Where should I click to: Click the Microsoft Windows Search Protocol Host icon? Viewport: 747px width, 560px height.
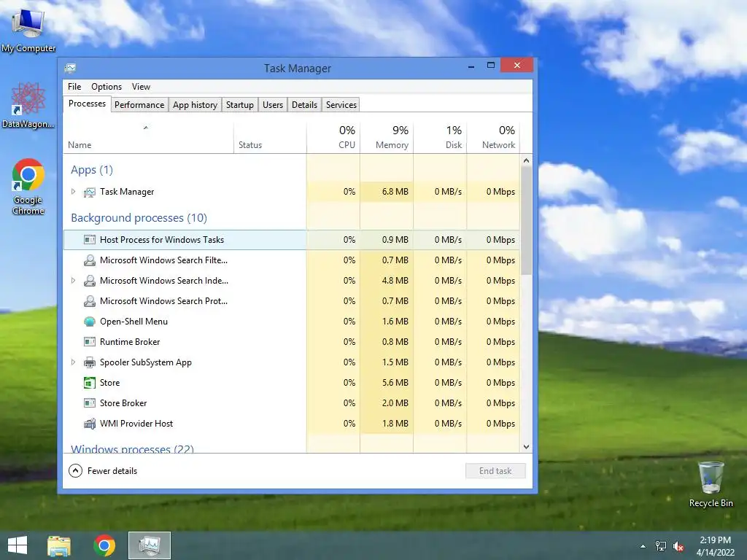[x=90, y=301]
